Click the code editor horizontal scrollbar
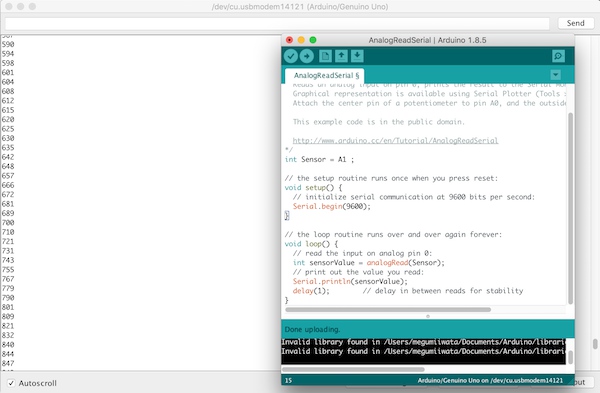This screenshot has width=600, height=393. point(388,310)
